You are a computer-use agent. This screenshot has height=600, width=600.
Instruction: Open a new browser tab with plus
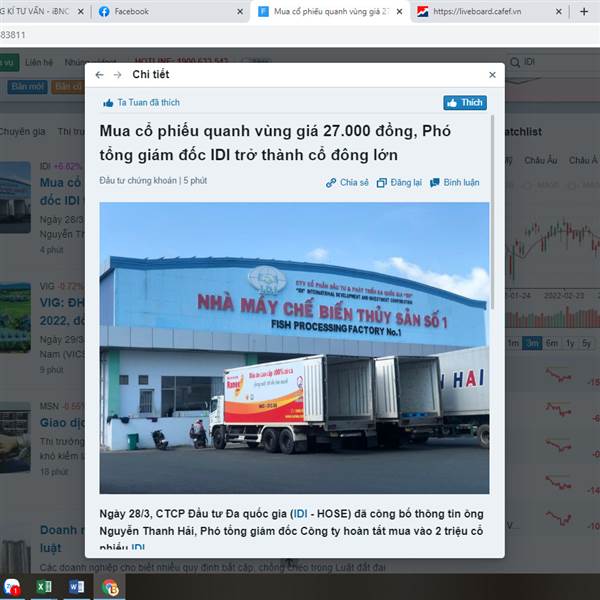tap(584, 12)
